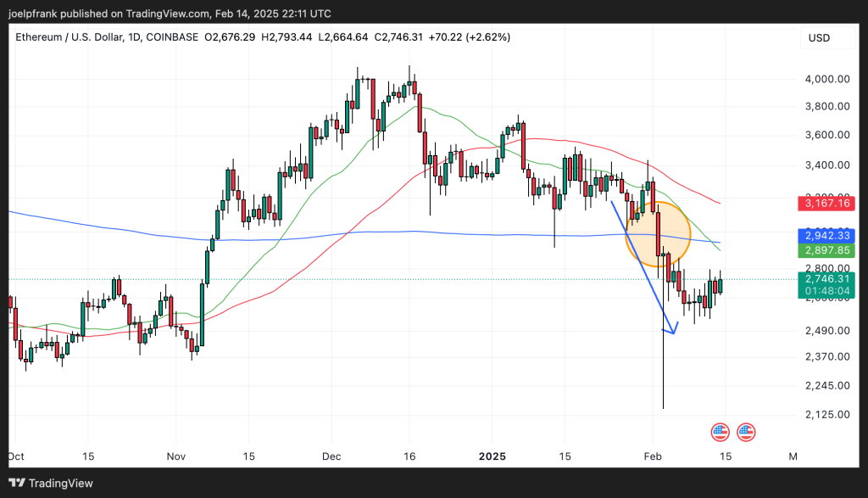Click the current price label showing 2,746.31
This screenshot has width=868, height=498.
pyautogui.click(x=828, y=279)
